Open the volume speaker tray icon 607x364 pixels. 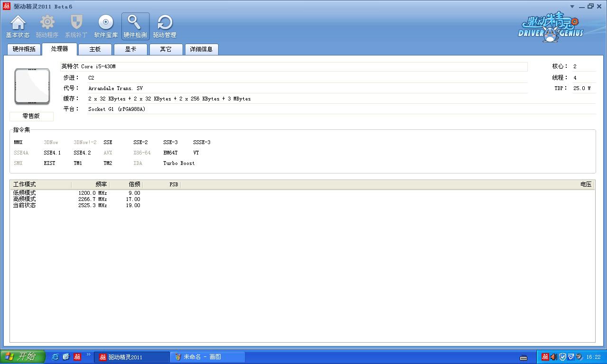pyautogui.click(x=553, y=357)
